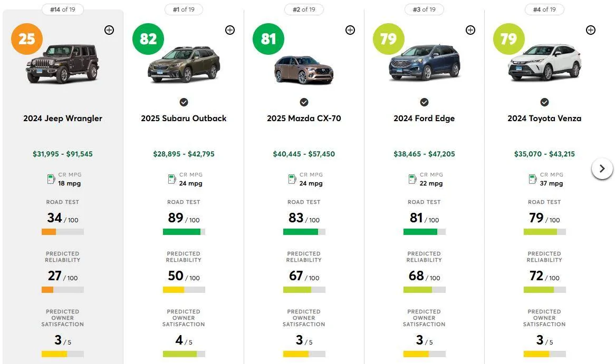The image size is (615, 364).
Task: Click plus icon on Subaru Outback card
Action: click(230, 30)
